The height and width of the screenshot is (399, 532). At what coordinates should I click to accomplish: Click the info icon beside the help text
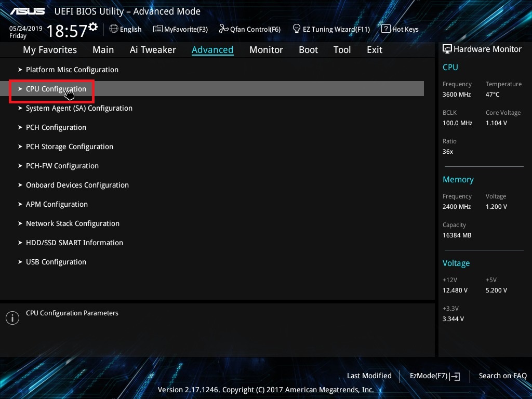coord(12,318)
